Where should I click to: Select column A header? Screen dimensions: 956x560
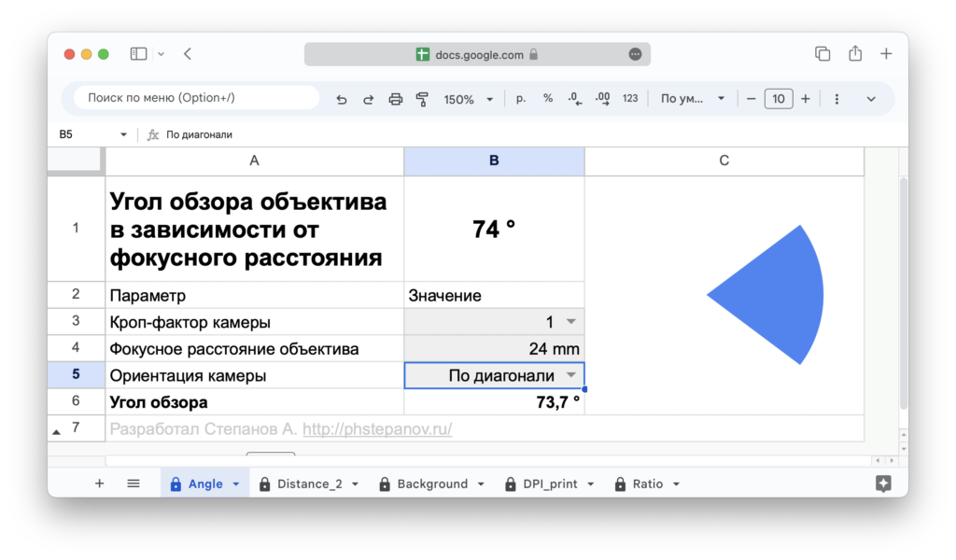pos(254,161)
